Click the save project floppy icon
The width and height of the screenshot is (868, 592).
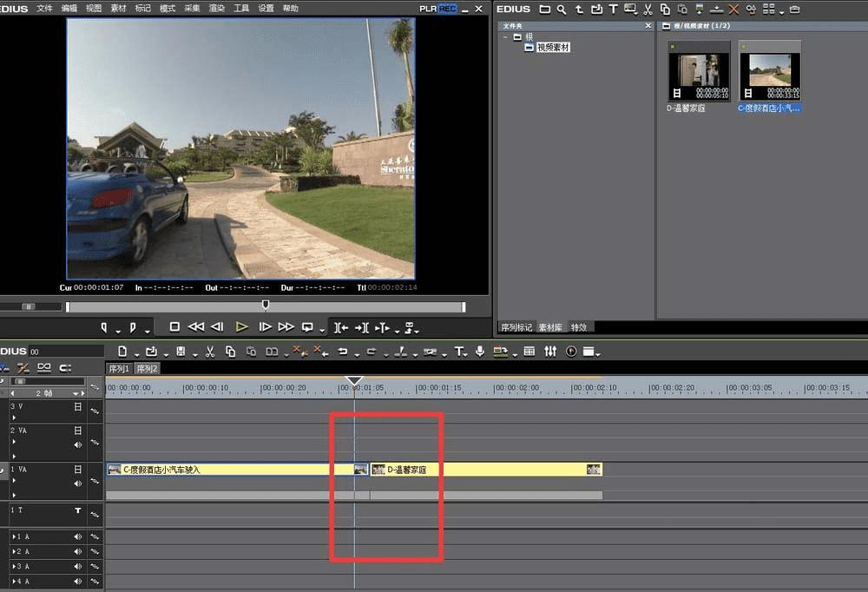click(180, 352)
